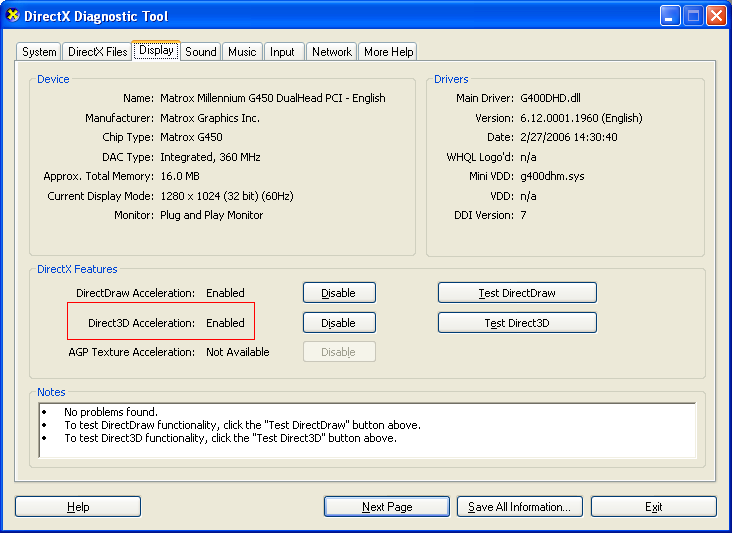
Task: Click manufacturer value Matrox Graphics Inc.
Action: click(x=210, y=118)
